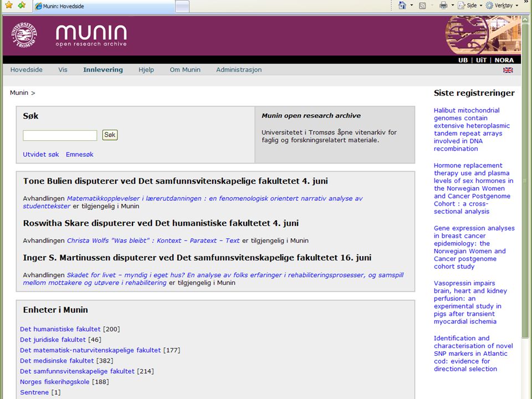
Task: Open Vasopressin impairs brain article
Action: [x=470, y=303]
